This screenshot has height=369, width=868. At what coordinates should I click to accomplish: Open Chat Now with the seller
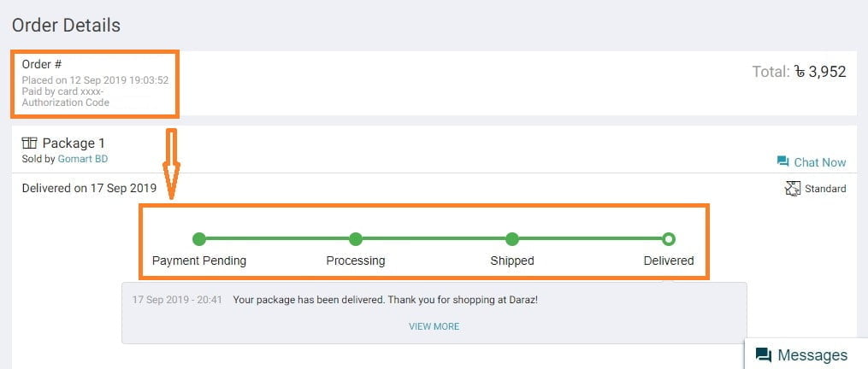(x=819, y=162)
